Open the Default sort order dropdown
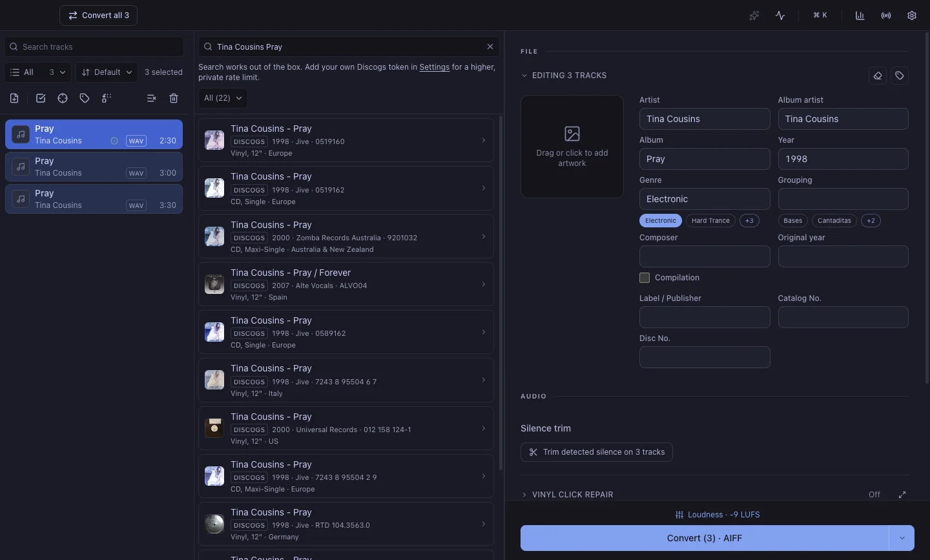The height and width of the screenshot is (560, 930). 107,72
